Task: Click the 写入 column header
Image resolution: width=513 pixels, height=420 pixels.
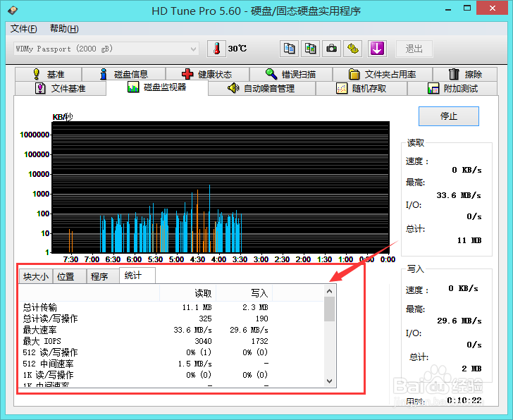Action: click(x=244, y=293)
